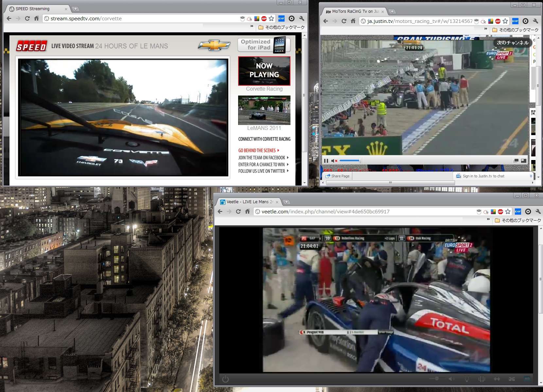Bookmark the Veetle page with star
The image size is (543, 392).
tap(508, 212)
